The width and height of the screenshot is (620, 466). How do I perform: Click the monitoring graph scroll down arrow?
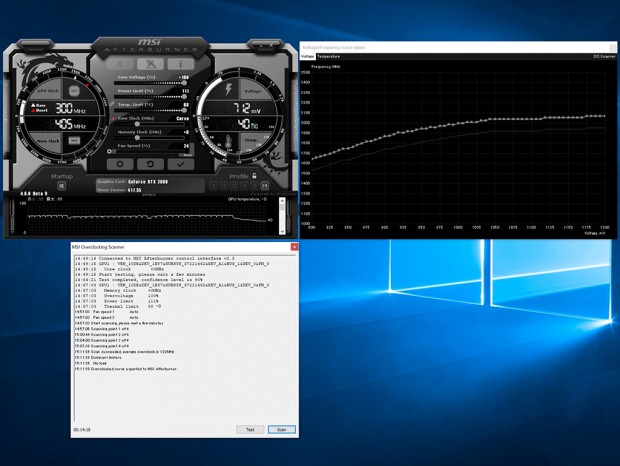(x=282, y=232)
